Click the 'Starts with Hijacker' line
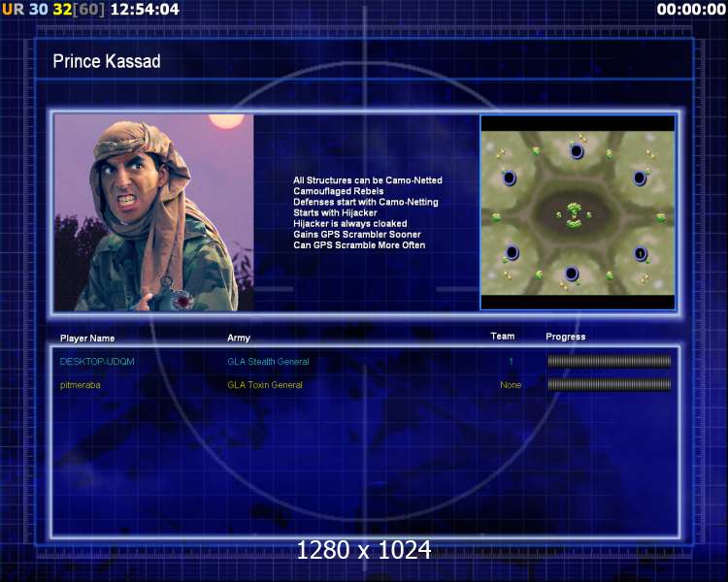Image resolution: width=728 pixels, height=582 pixels. (x=335, y=212)
